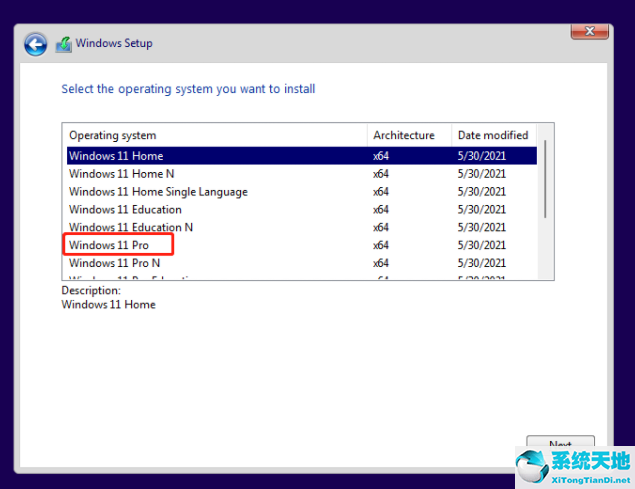
Task: Close the Windows Setup dialog
Action: [590, 32]
